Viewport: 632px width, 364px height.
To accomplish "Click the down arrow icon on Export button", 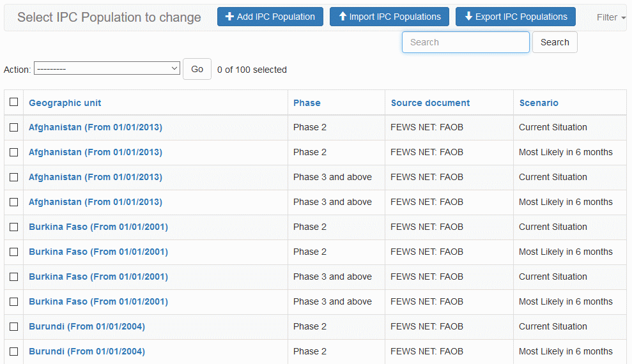I will 468,17.
